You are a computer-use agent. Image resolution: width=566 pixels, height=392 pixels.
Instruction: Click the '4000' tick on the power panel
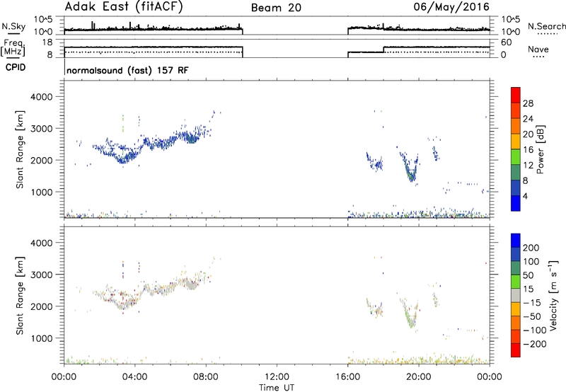41,97
